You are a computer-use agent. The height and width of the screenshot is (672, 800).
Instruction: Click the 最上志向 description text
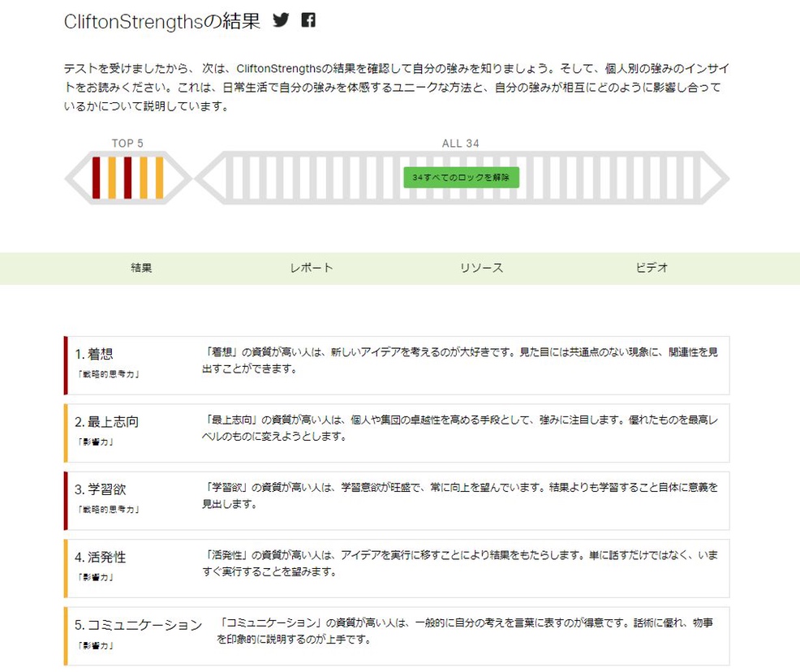[460, 428]
